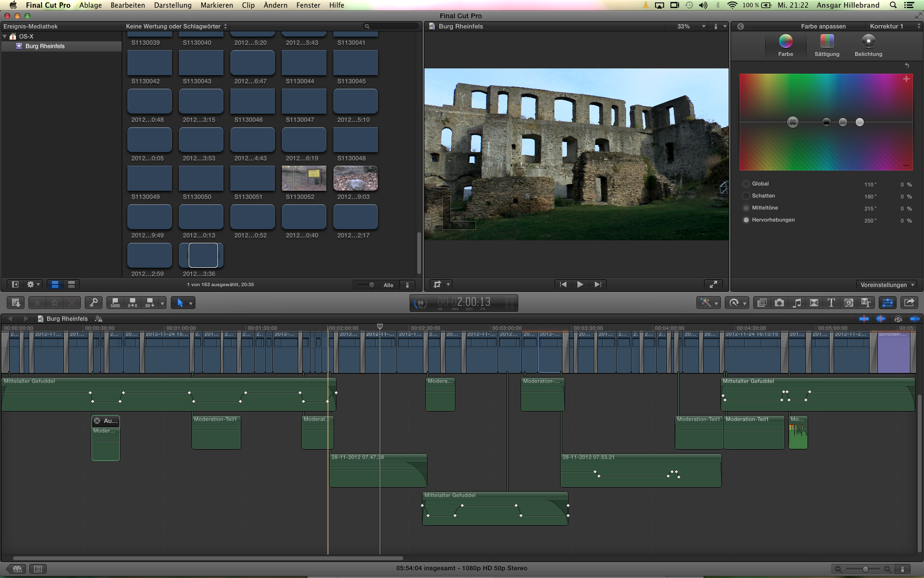Select Burg Rheinfels event in library

(45, 46)
